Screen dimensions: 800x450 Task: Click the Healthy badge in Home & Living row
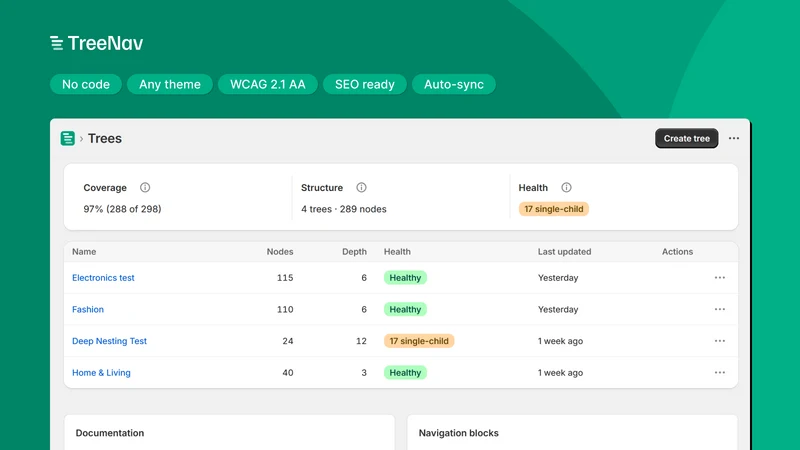pyautogui.click(x=405, y=372)
